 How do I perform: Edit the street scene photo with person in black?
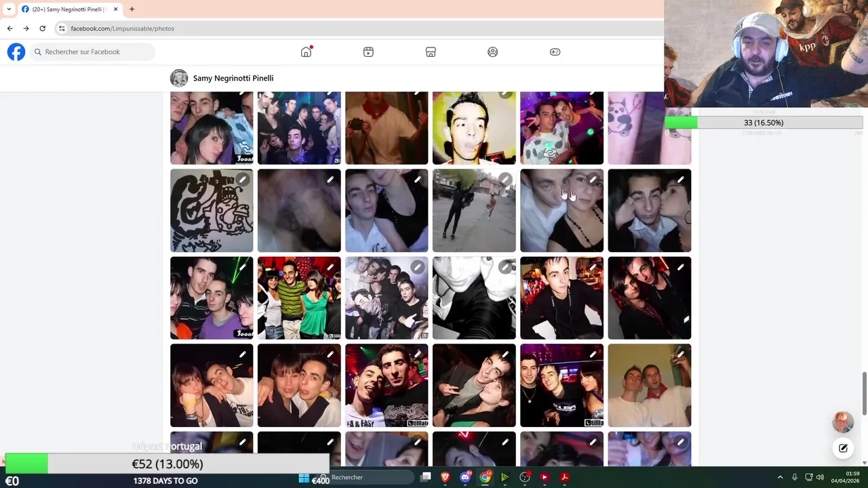click(x=505, y=180)
